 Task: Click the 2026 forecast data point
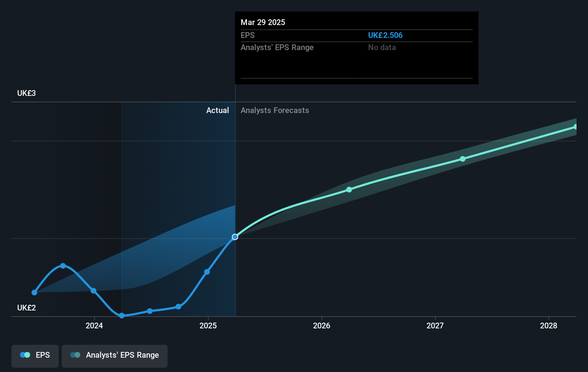point(349,190)
